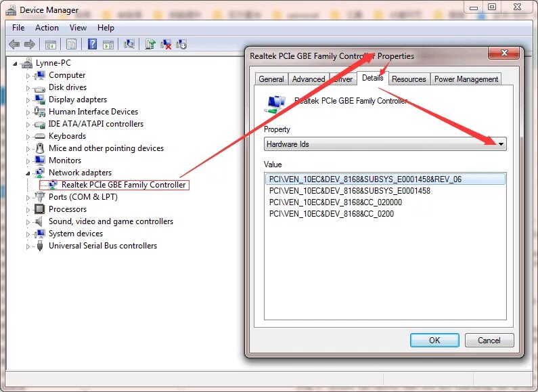
Task: Switch to the Advanced tab
Action: coord(309,79)
